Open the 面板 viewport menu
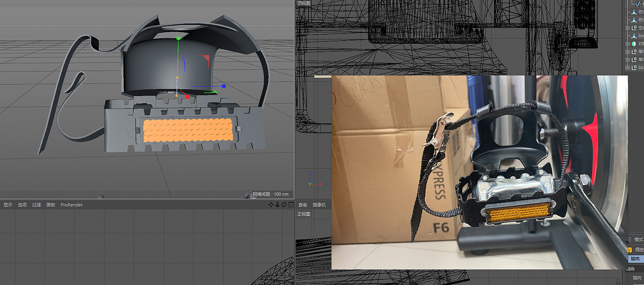Image resolution: width=644 pixels, height=285 pixels. coord(51,205)
